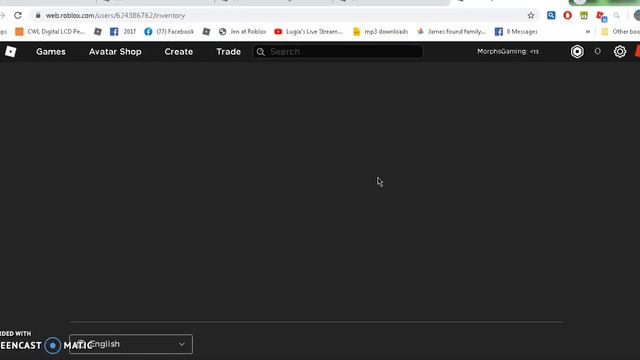
Task: Open the CWL Digital LCD Pe... bookmark
Action: click(x=50, y=31)
